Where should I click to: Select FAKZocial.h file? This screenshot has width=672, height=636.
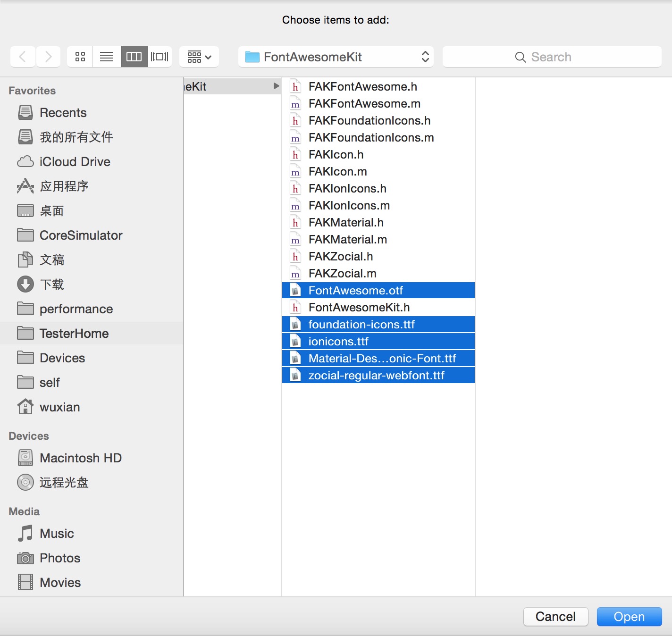(378, 257)
